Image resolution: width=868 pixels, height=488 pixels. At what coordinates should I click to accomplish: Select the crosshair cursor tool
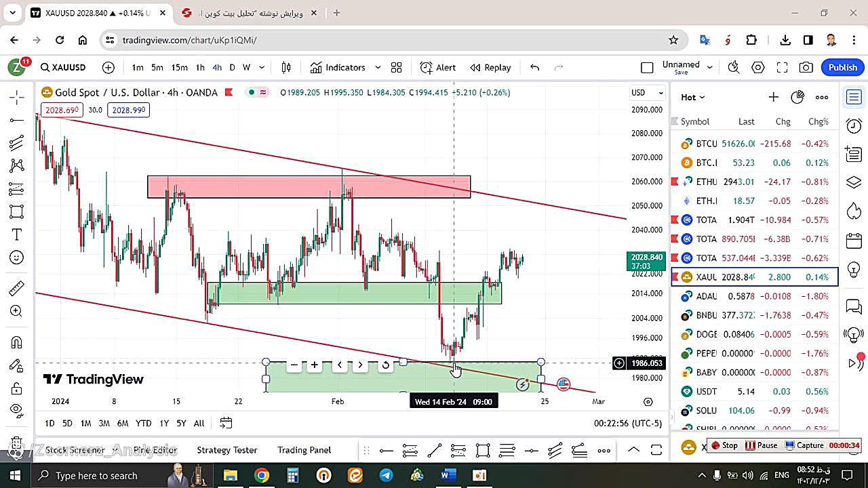16,98
